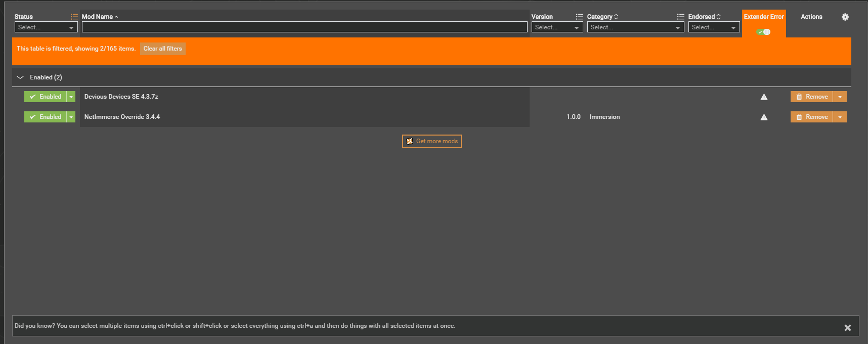
Task: Open the Endorsed filter select box
Action: click(x=714, y=27)
